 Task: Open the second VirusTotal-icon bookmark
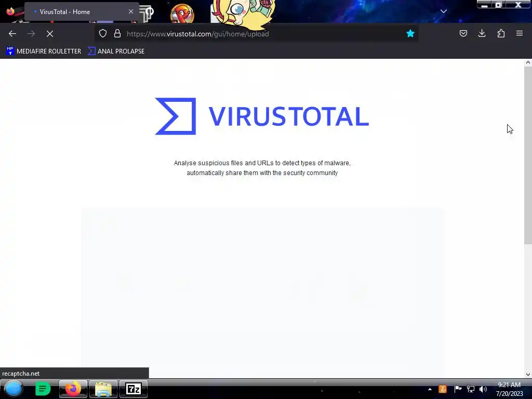coord(116,51)
